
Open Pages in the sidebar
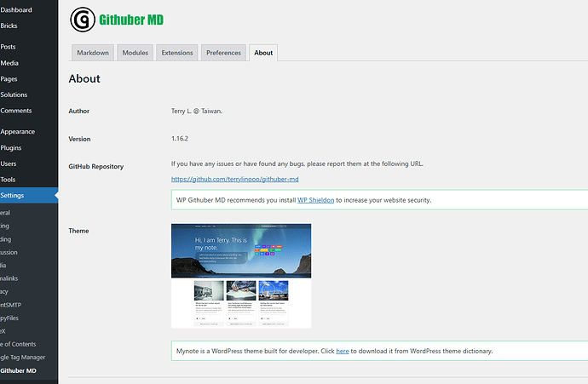coord(9,78)
